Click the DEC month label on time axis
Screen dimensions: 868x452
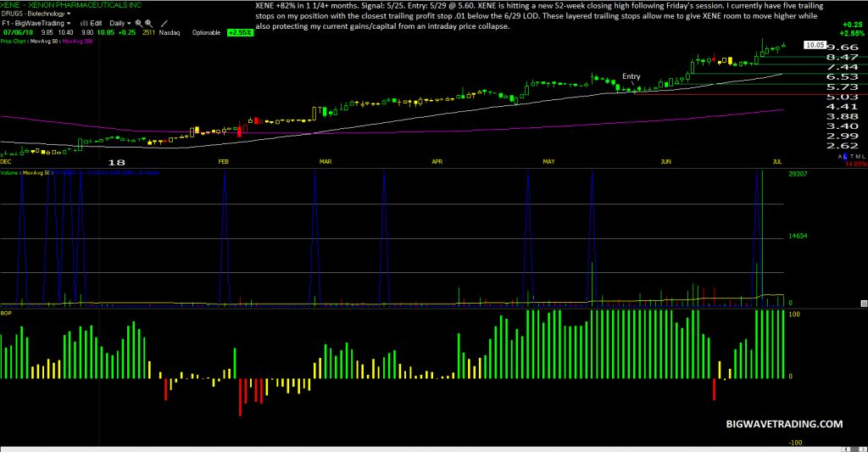pyautogui.click(x=6, y=162)
